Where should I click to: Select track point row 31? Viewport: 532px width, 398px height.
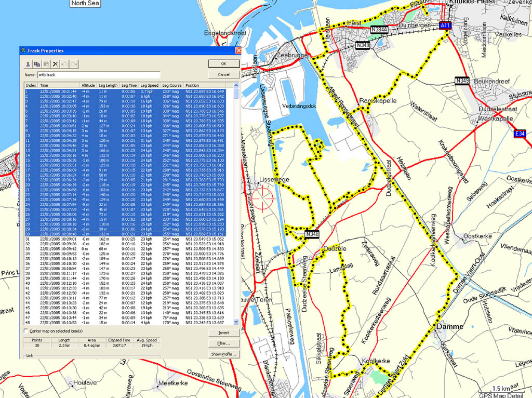tap(126, 239)
